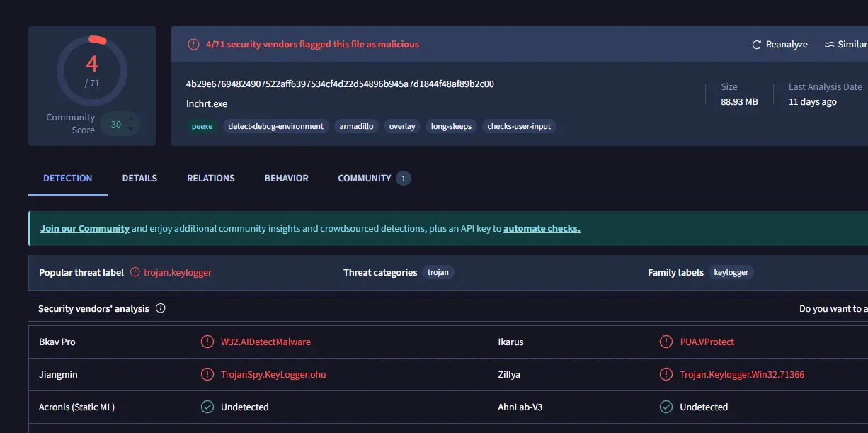Click the checkmark icon in AhnLab-V3 row
Image resolution: width=868 pixels, height=433 pixels.
pos(666,407)
